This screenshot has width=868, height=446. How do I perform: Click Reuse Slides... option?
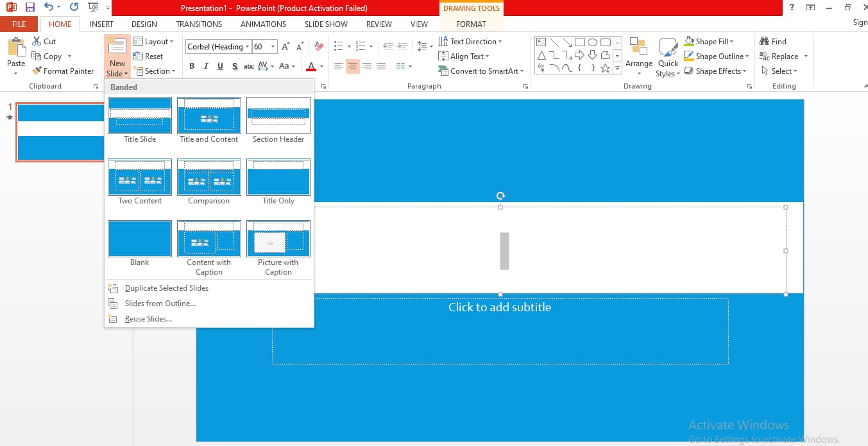click(x=148, y=319)
